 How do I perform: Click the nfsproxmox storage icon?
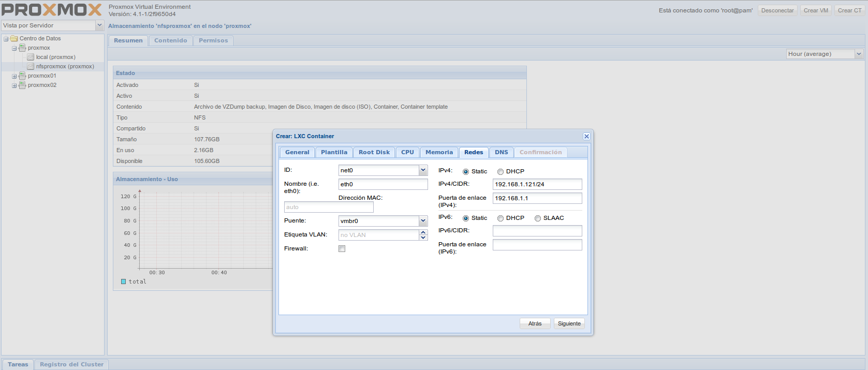click(31, 67)
